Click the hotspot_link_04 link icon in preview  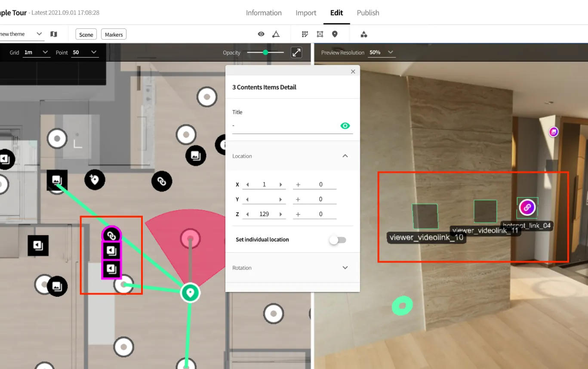coord(527,208)
